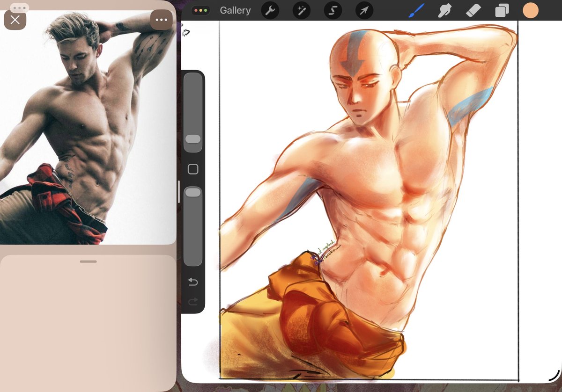Adjust the brush opacity slider handle

click(x=193, y=192)
